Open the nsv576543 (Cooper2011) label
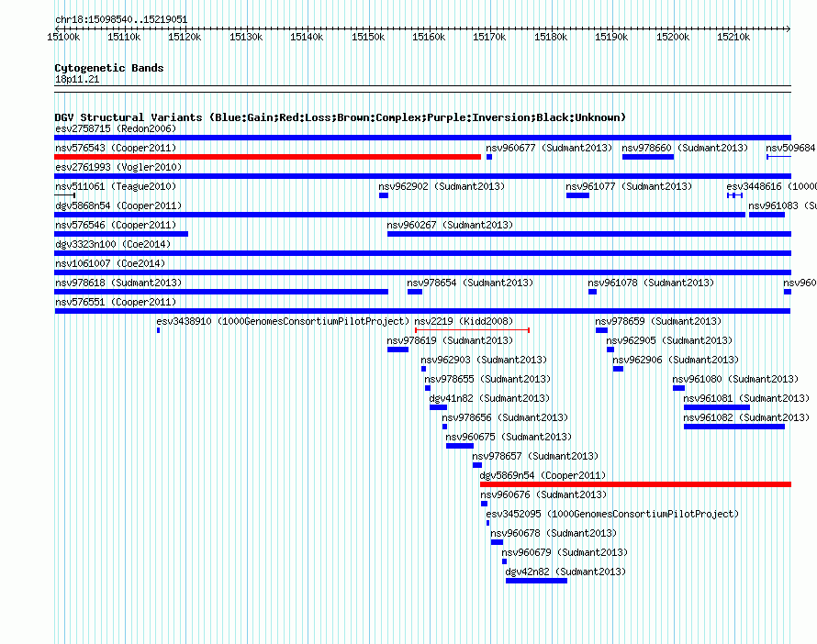Image resolution: width=817 pixels, height=644 pixels. point(116,148)
